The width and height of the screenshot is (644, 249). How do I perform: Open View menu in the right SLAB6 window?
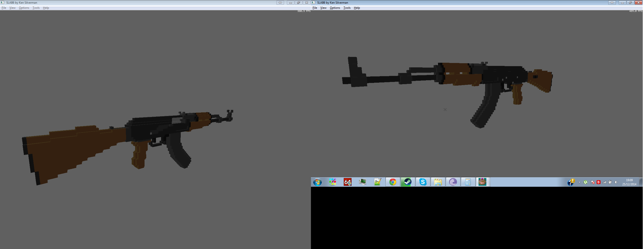(x=323, y=8)
